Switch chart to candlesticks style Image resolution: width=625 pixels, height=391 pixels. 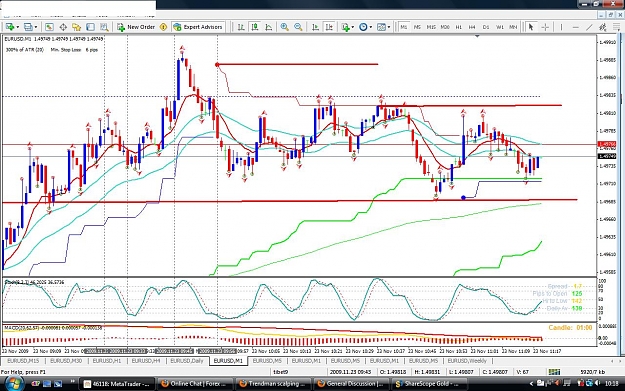[254, 27]
